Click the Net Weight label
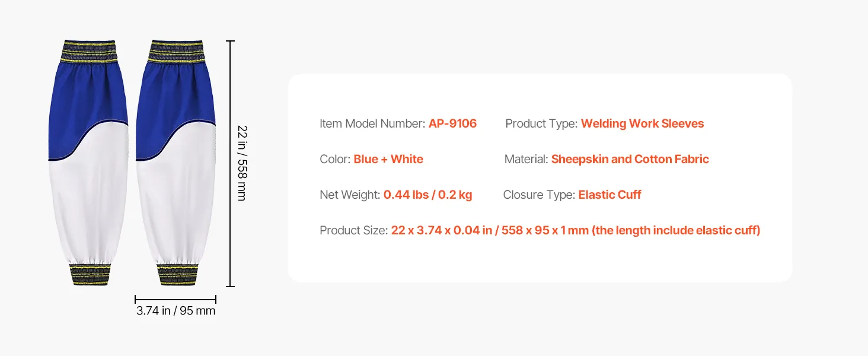Screen dimensions: 868x356 coord(350,195)
